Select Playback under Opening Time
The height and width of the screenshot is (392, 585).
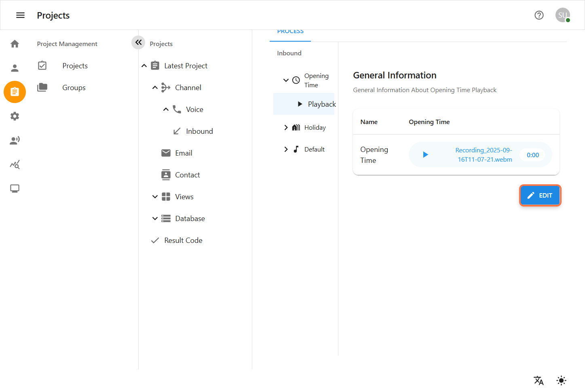click(x=321, y=104)
